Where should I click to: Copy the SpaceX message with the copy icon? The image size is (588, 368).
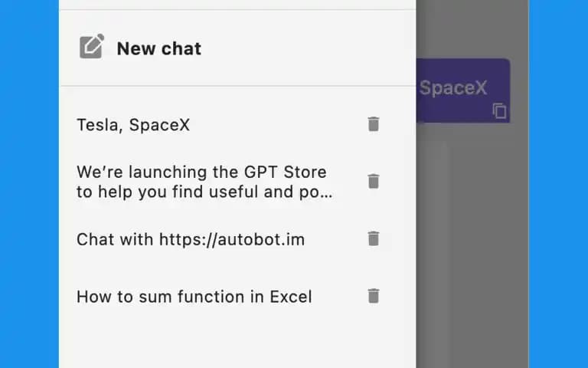pyautogui.click(x=499, y=110)
